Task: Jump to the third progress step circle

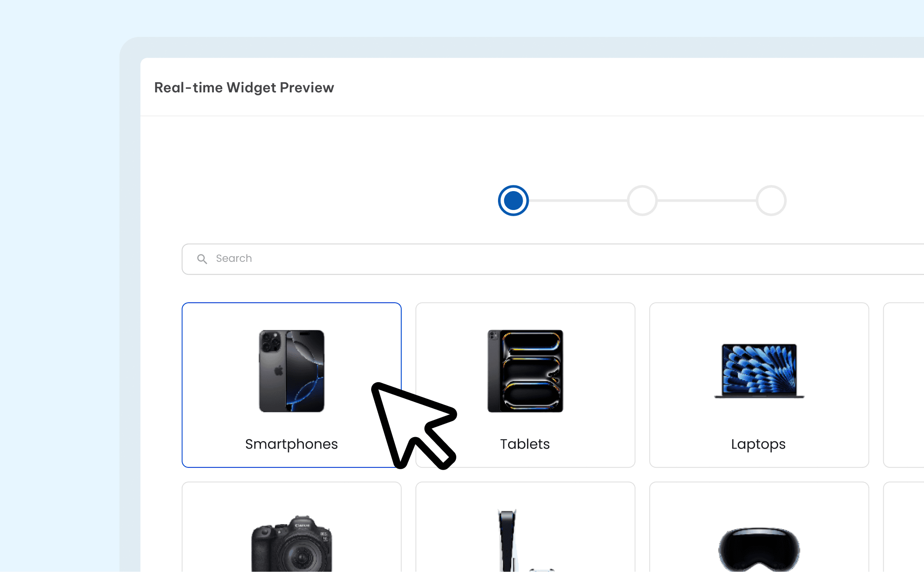Action: coord(771,200)
